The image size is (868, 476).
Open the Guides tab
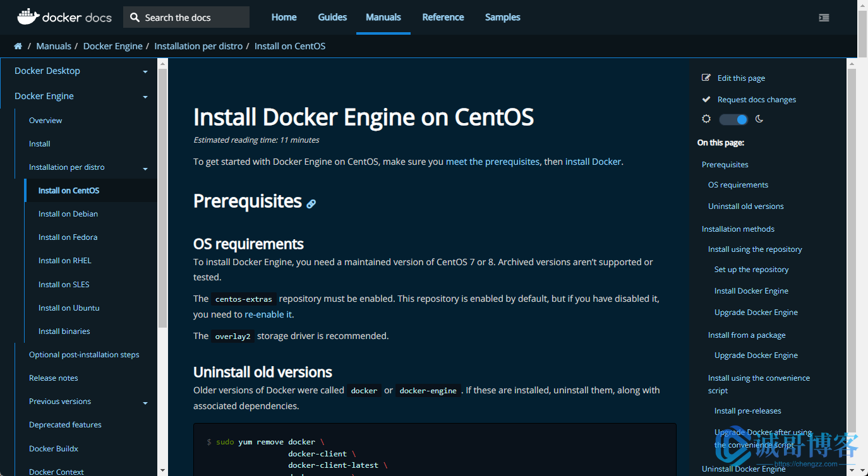(332, 17)
